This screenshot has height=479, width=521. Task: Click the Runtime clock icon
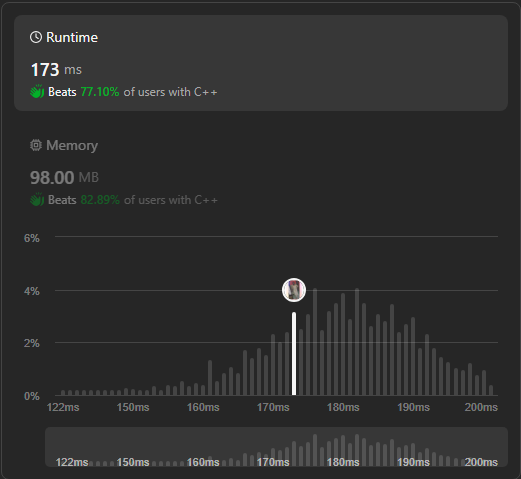(x=36, y=37)
